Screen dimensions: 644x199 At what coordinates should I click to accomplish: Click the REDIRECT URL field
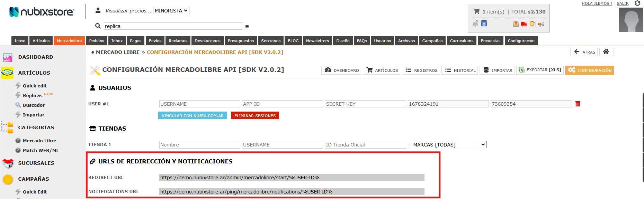pos(292,178)
